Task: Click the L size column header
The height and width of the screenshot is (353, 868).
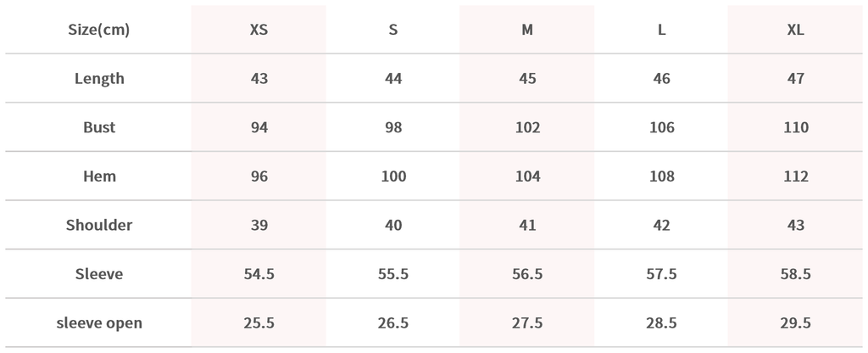Action: pyautogui.click(x=662, y=30)
